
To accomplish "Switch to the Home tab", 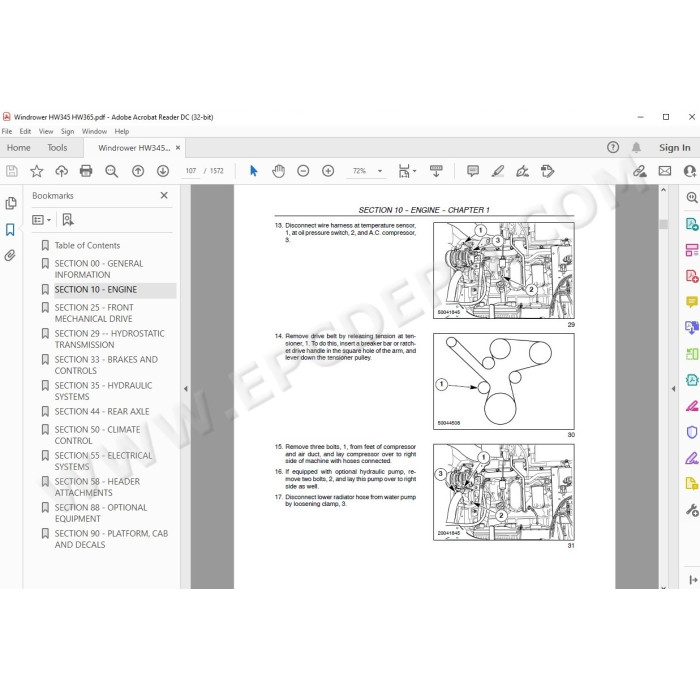I will (19, 147).
